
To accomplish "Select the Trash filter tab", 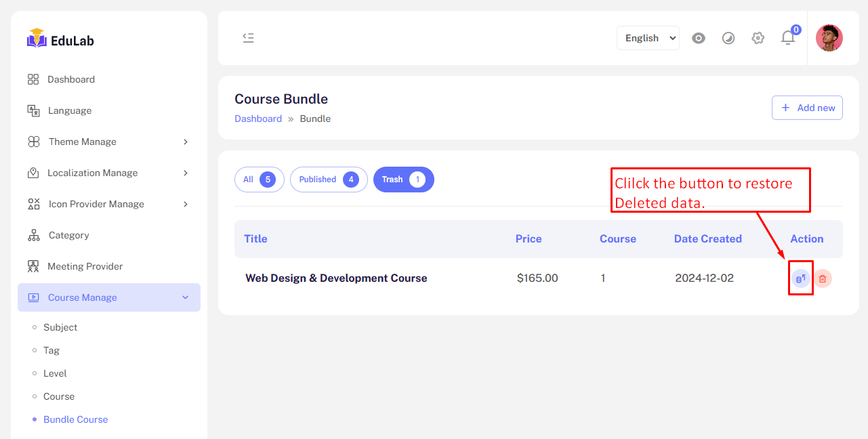I will click(x=403, y=180).
